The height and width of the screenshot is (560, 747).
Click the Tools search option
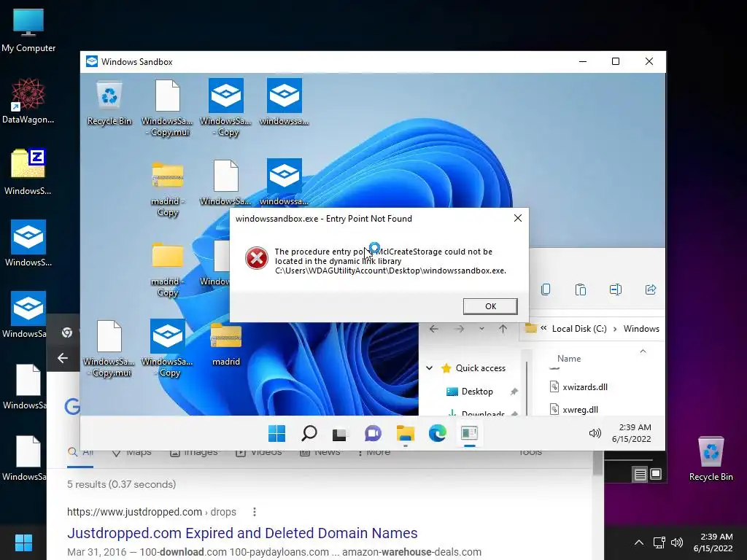pyautogui.click(x=531, y=453)
